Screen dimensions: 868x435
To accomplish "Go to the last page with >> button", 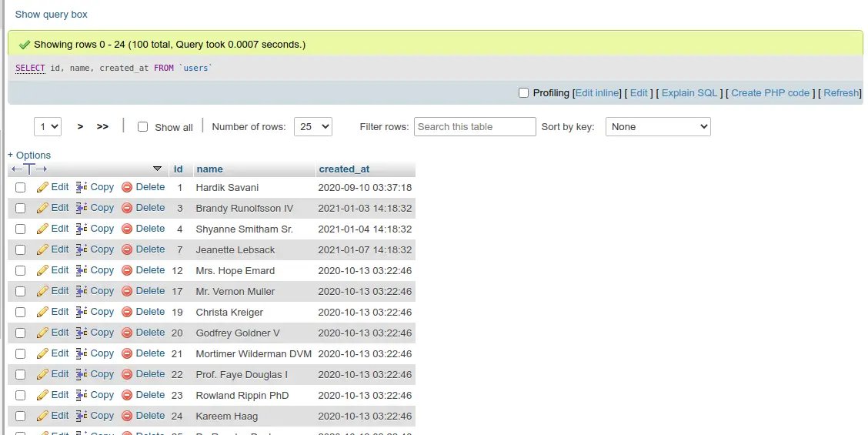I will click(x=102, y=127).
